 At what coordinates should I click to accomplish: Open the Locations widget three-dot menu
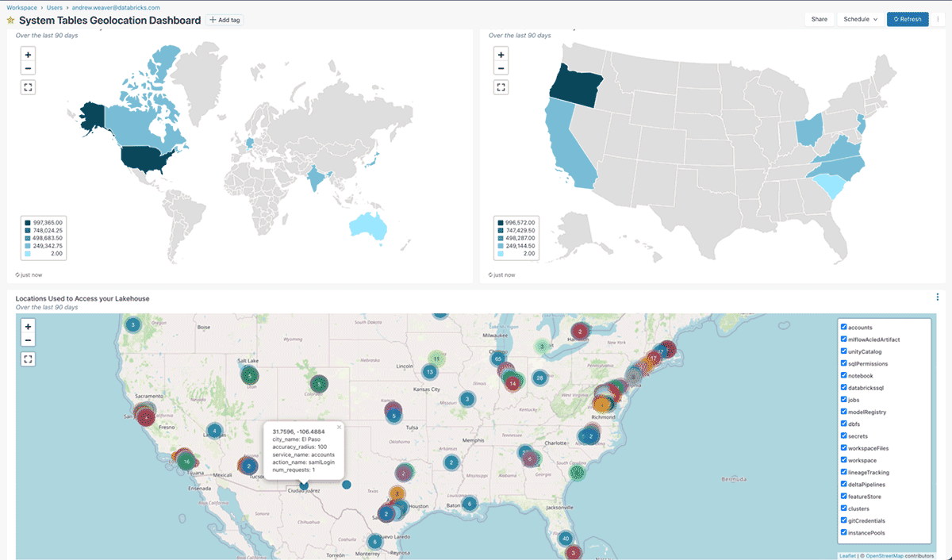pyautogui.click(x=938, y=297)
